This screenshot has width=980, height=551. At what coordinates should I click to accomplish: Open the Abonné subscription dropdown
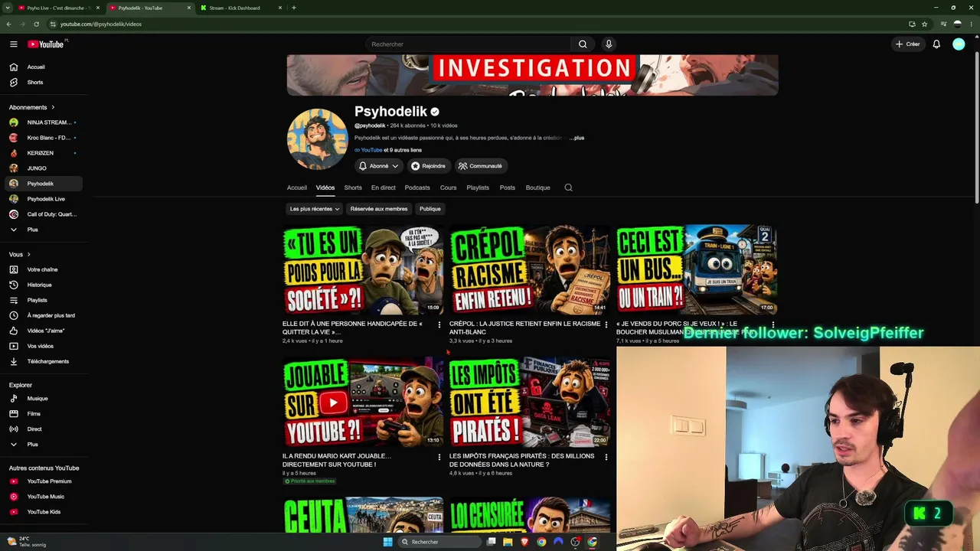pos(379,166)
